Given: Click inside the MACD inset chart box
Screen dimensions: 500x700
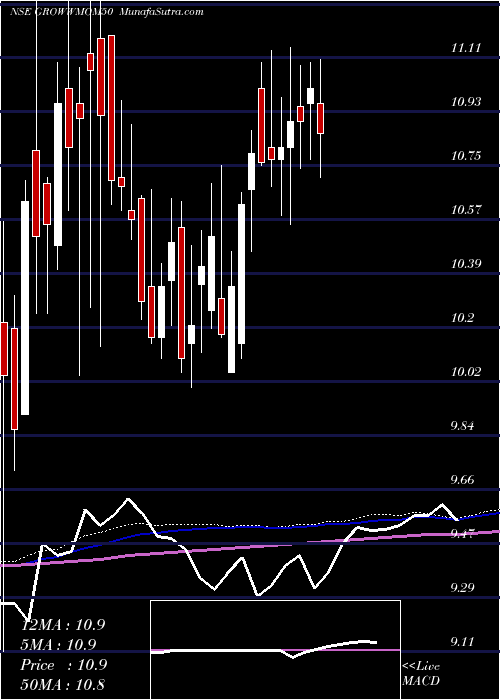Looking at the screenshot, I should (275, 650).
